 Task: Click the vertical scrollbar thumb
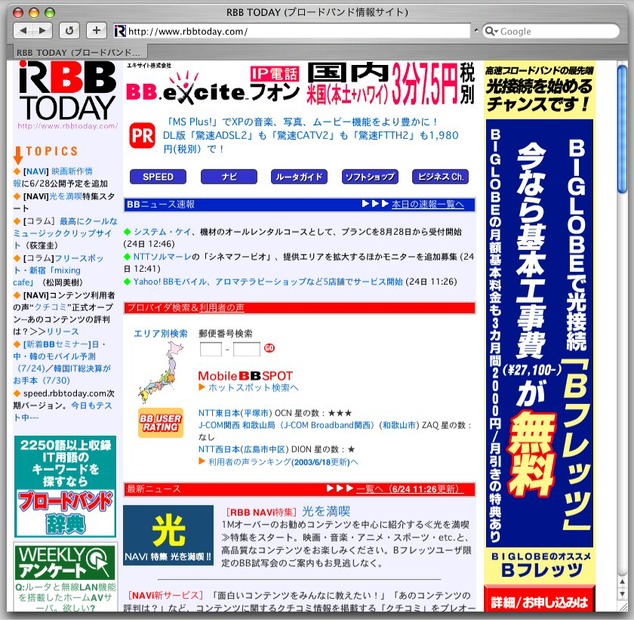pyautogui.click(x=623, y=129)
